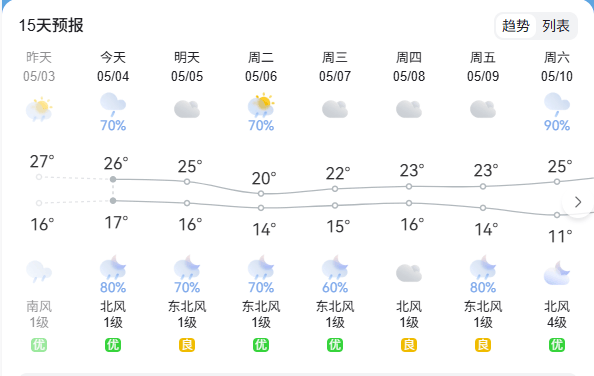
Task: Select the 今天 05/04 day column header
Action: pyautogui.click(x=113, y=67)
